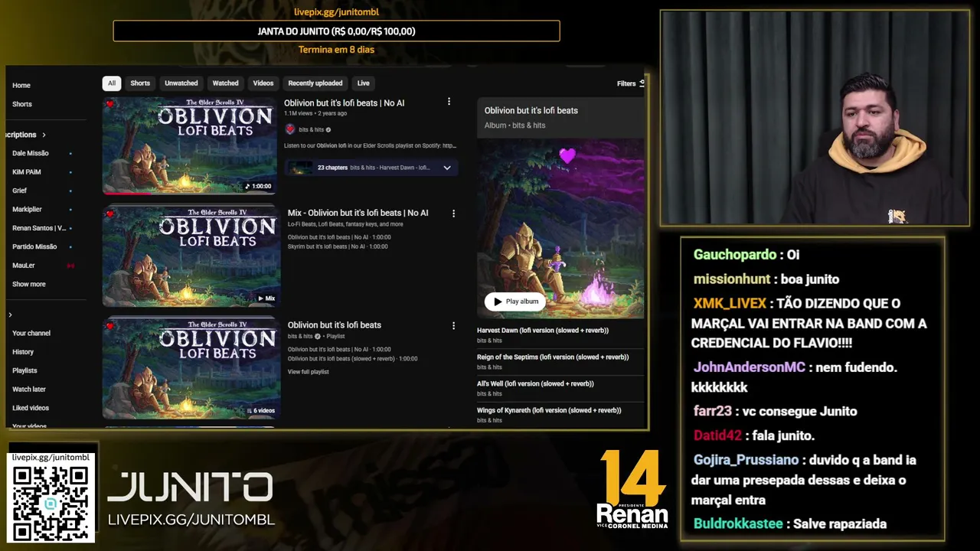Open the Partido Missão subscription
This screenshot has width=980, height=551.
point(34,246)
